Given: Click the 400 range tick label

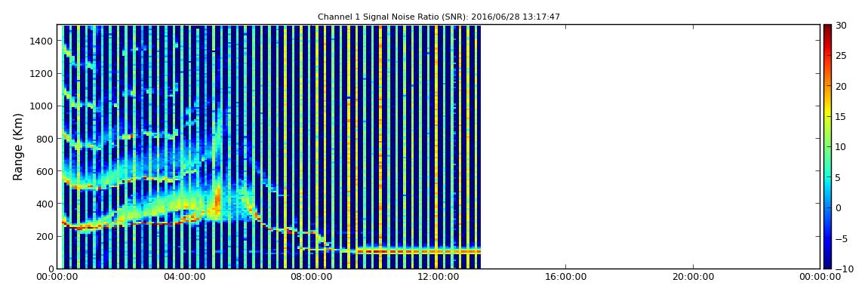Looking at the screenshot, I should (x=45, y=204).
